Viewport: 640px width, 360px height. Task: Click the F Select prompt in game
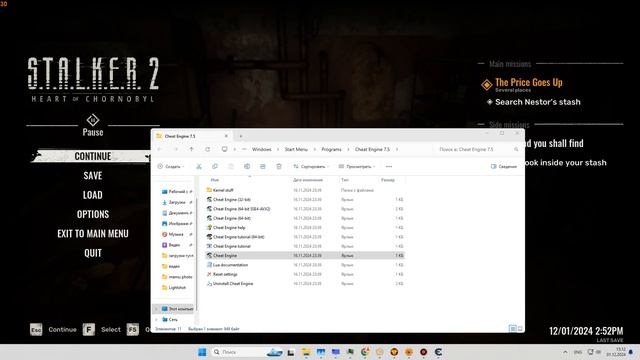102,329
